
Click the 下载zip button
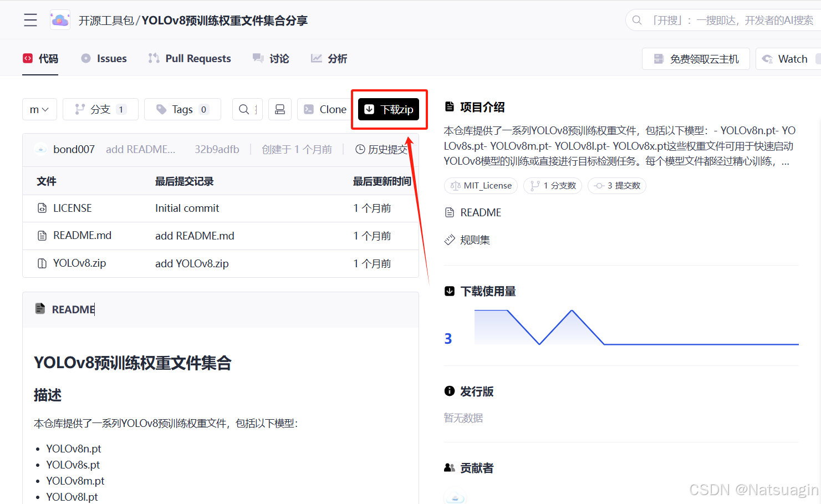[389, 109]
